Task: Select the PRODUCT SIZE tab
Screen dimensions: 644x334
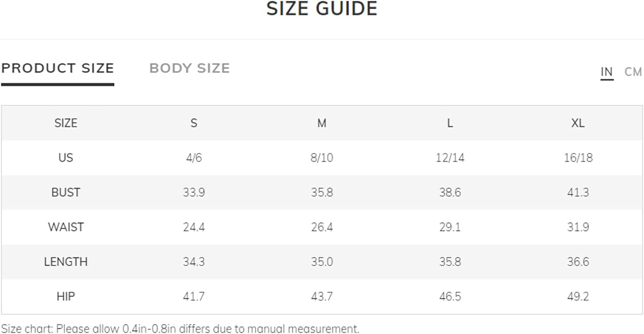Action: (x=58, y=68)
